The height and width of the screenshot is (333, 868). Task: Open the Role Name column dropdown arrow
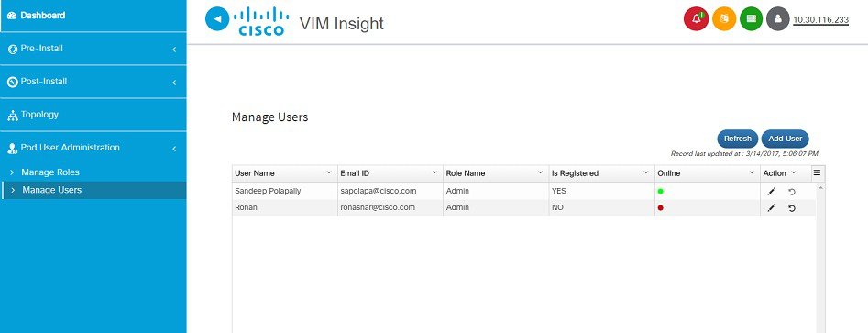(x=540, y=172)
